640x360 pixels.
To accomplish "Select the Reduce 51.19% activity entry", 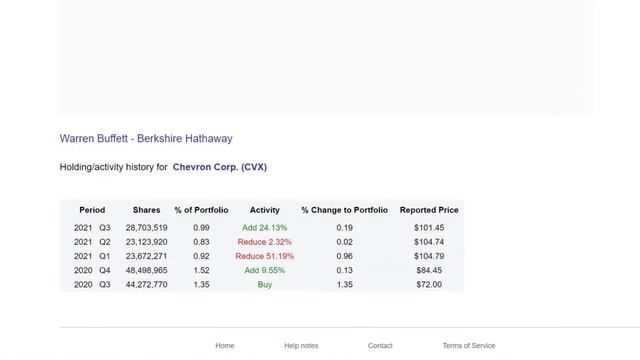I will 264,256.
